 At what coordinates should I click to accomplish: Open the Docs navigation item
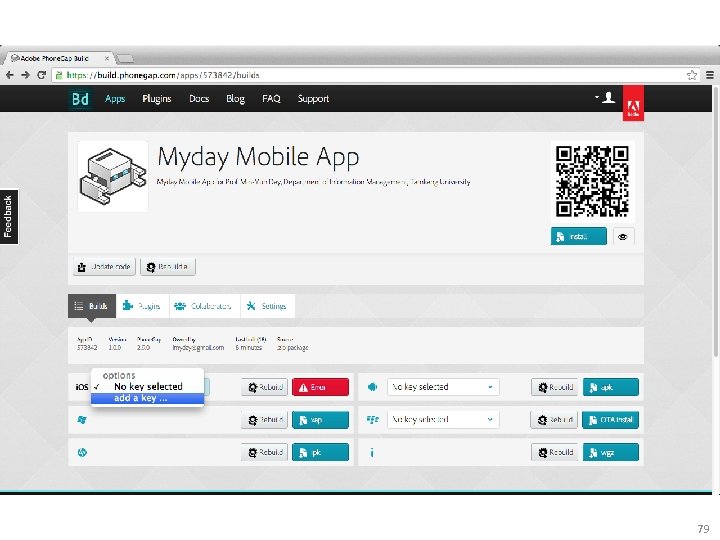pyautogui.click(x=199, y=99)
